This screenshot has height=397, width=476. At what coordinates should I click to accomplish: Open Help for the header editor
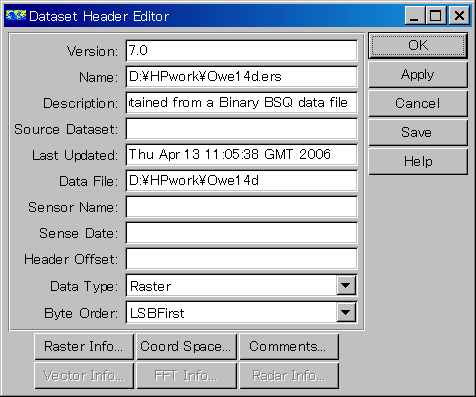point(418,161)
